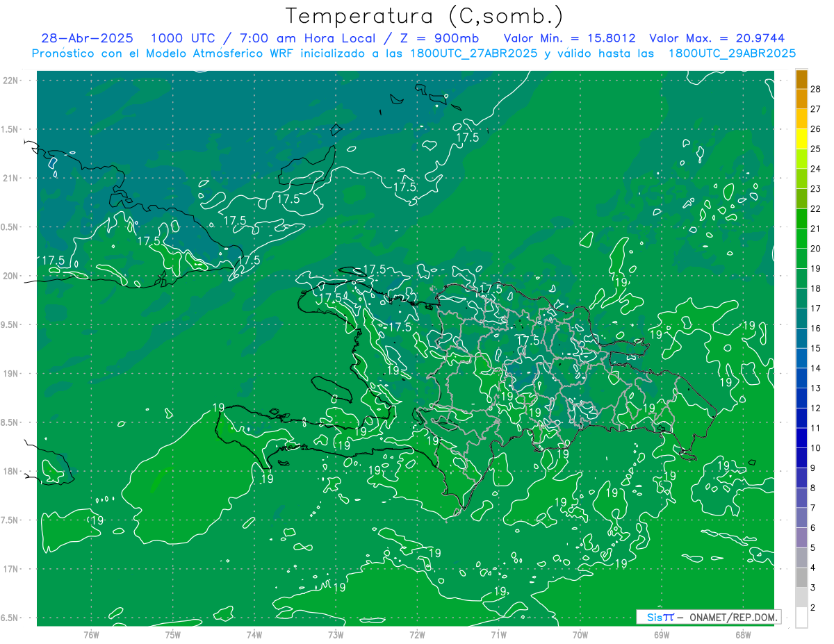The image size is (834, 644).
Task: Click the purple legend swatch between 6 and 7
Action: [x=801, y=518]
